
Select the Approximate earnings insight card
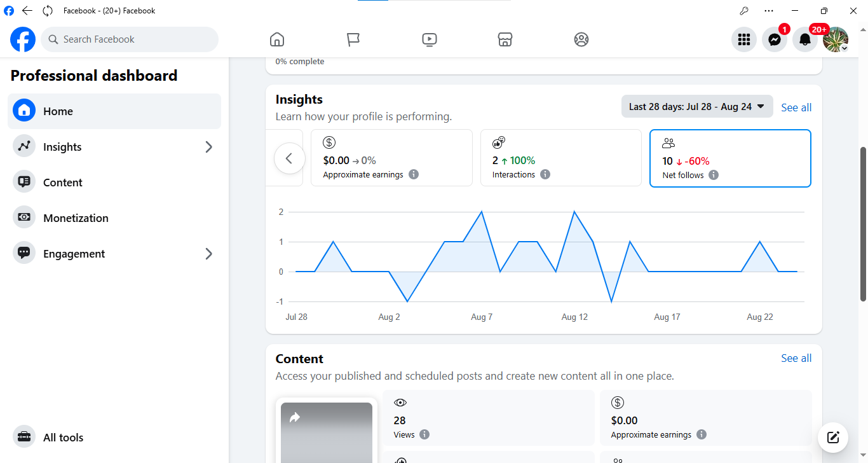point(391,158)
